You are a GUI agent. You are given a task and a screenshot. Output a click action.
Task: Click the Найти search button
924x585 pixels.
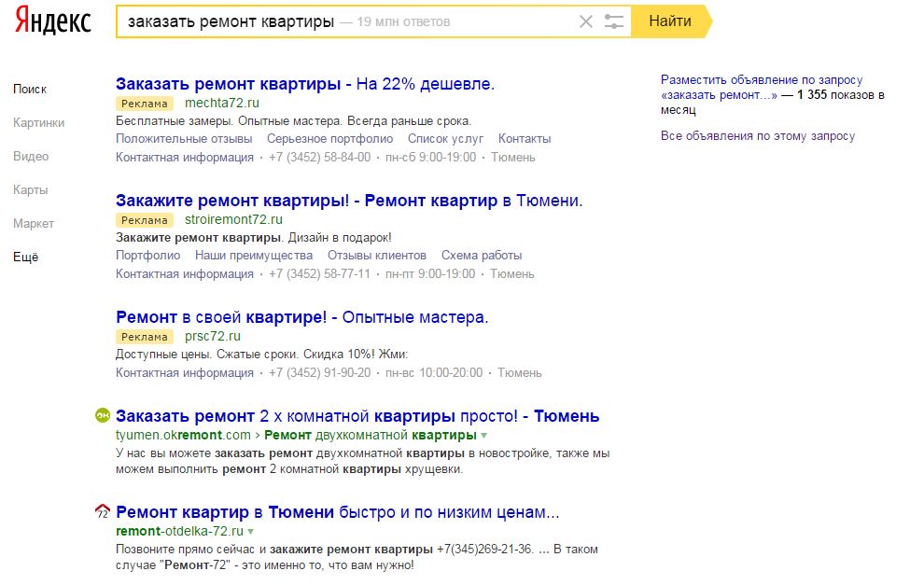[671, 21]
